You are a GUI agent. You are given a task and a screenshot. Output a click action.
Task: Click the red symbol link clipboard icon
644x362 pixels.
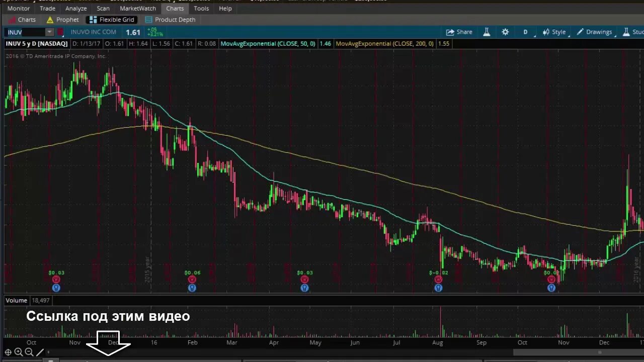[x=60, y=32]
